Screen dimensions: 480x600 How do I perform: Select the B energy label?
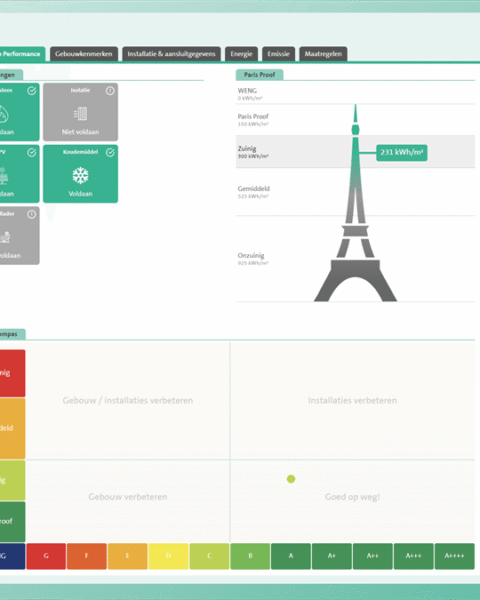[x=250, y=556]
